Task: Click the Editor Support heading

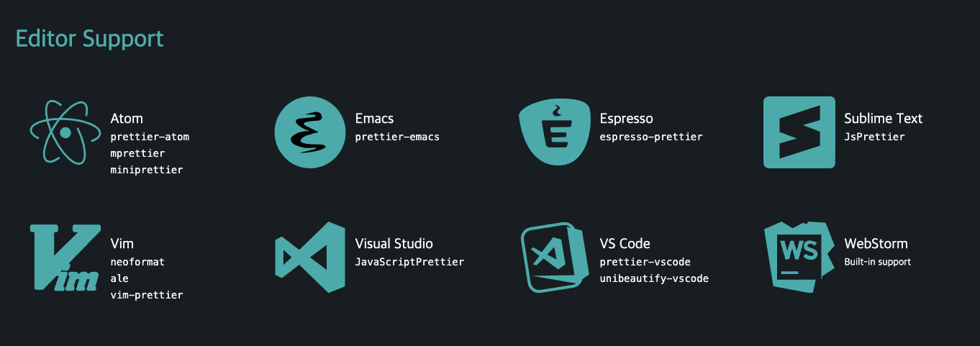Action: (90, 39)
